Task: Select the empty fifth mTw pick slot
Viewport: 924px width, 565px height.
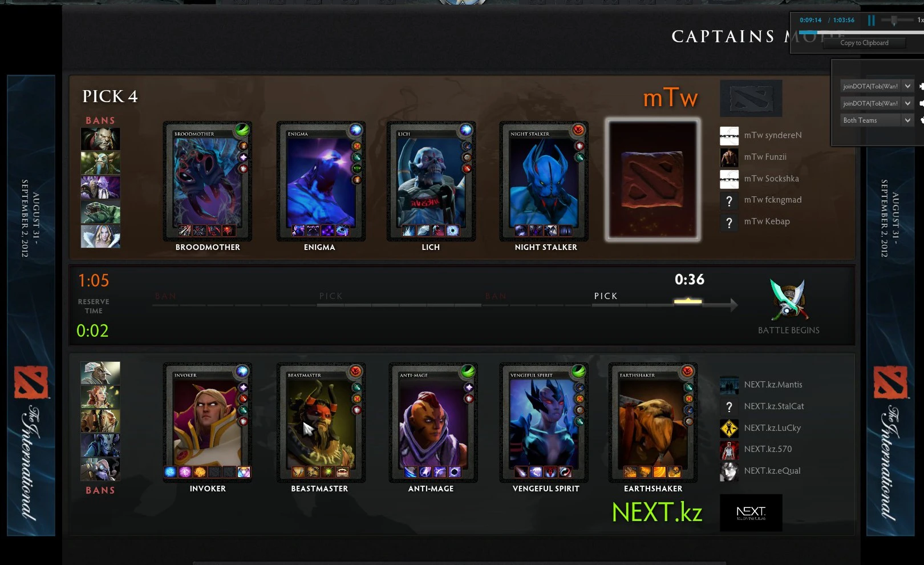Action: pos(653,180)
